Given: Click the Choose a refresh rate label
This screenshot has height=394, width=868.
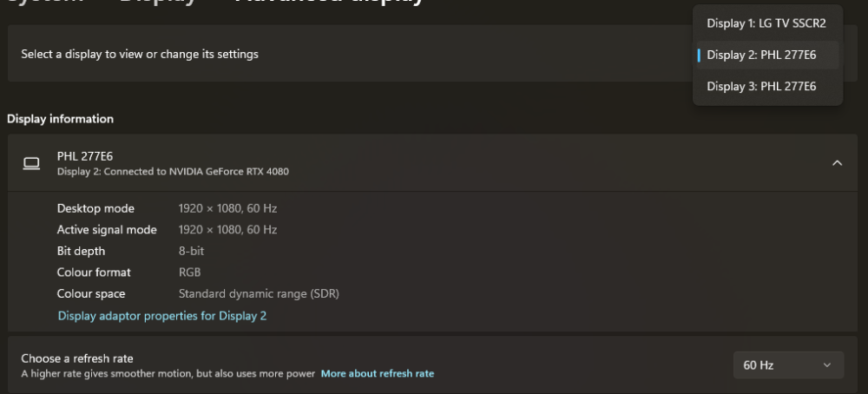Looking at the screenshot, I should [x=77, y=358].
